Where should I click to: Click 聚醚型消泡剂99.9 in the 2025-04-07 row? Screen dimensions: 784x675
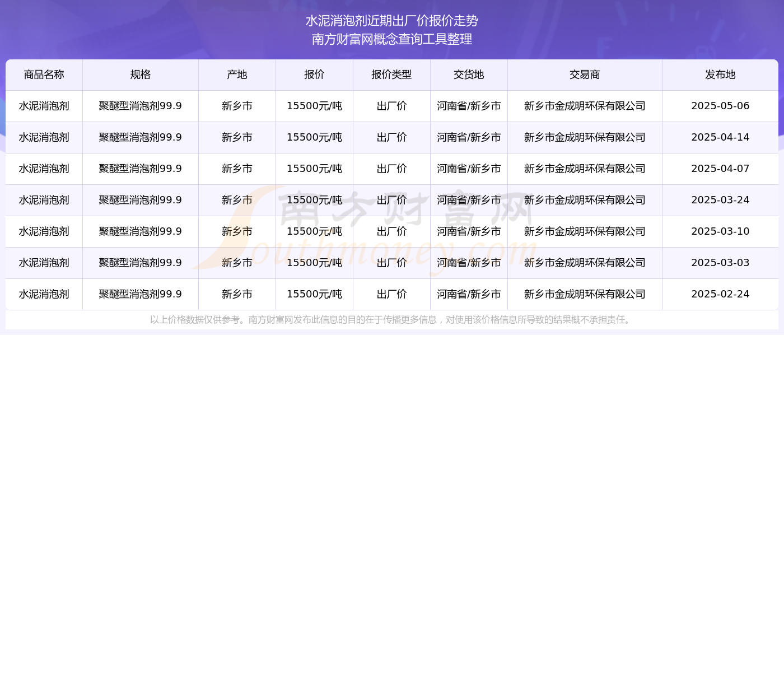click(x=141, y=169)
